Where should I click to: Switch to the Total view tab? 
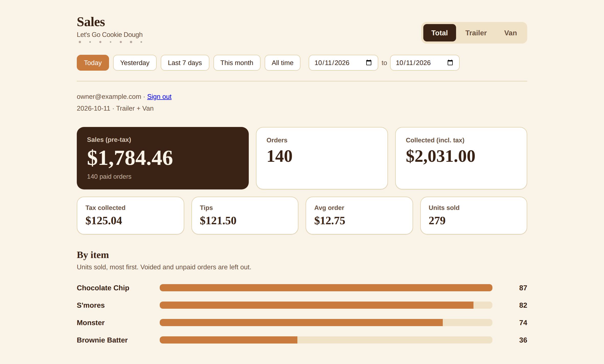click(439, 33)
